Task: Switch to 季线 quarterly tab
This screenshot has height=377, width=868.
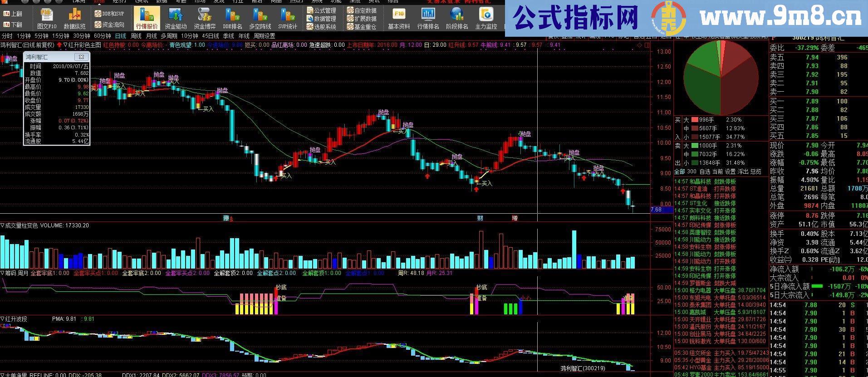Action: coord(229,36)
